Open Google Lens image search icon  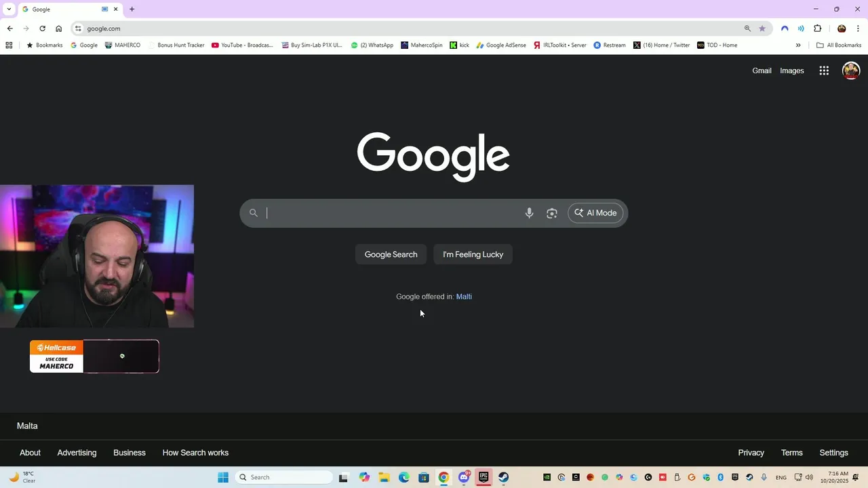[552, 213]
